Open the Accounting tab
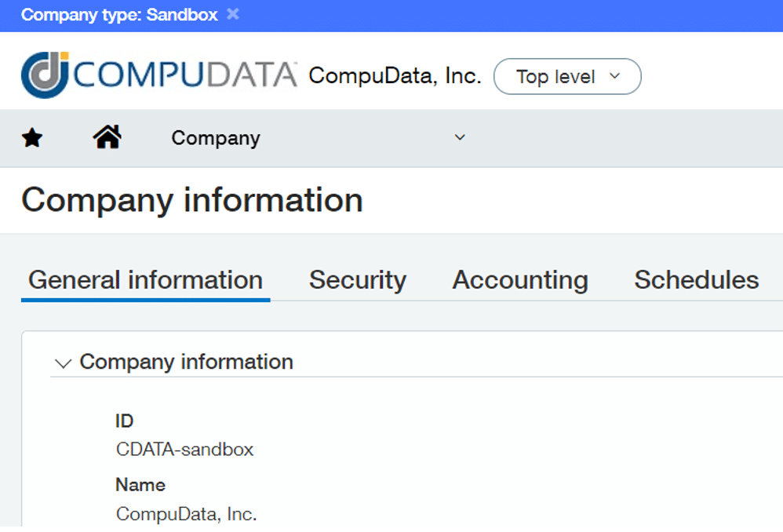 click(x=520, y=280)
